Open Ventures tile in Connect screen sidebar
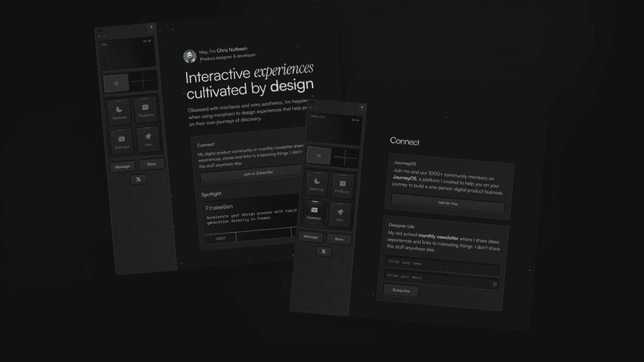This screenshot has width=644, height=362. [x=316, y=184]
